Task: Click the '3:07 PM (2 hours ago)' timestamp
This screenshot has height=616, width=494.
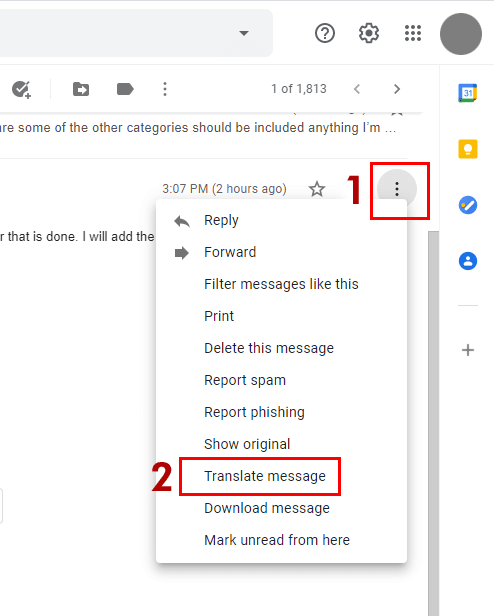Action: click(224, 189)
